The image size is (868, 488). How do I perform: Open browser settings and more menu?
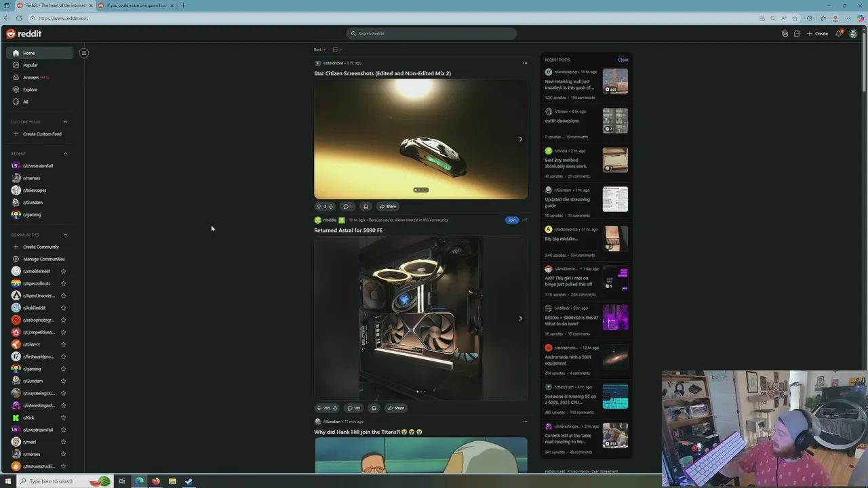pos(848,18)
